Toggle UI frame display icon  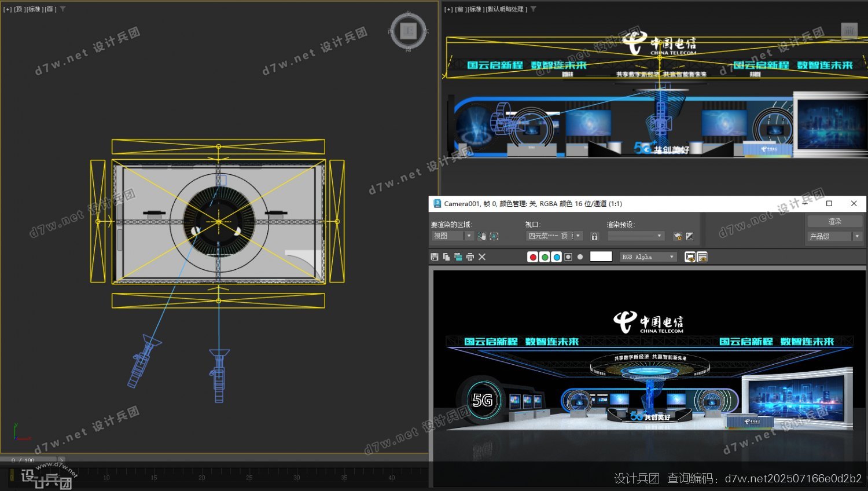[702, 257]
